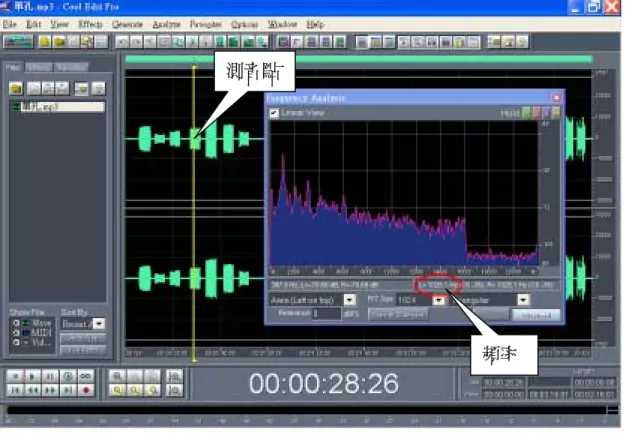Click the yellow folder icon in Files panel
Image resolution: width=625 pixels, height=439 pixels.
(16, 88)
